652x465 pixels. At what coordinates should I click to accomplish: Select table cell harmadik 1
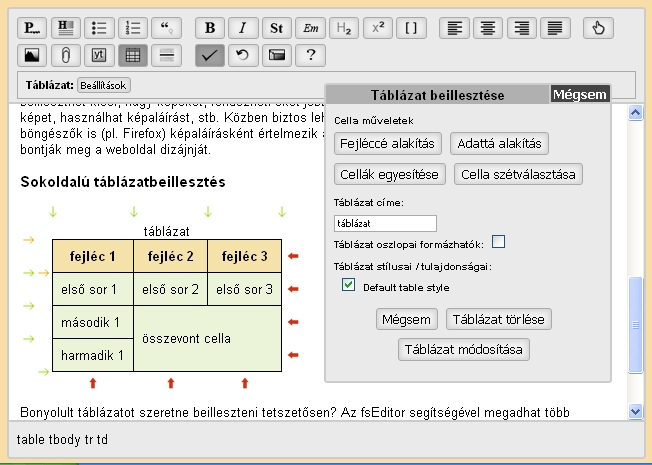point(93,355)
